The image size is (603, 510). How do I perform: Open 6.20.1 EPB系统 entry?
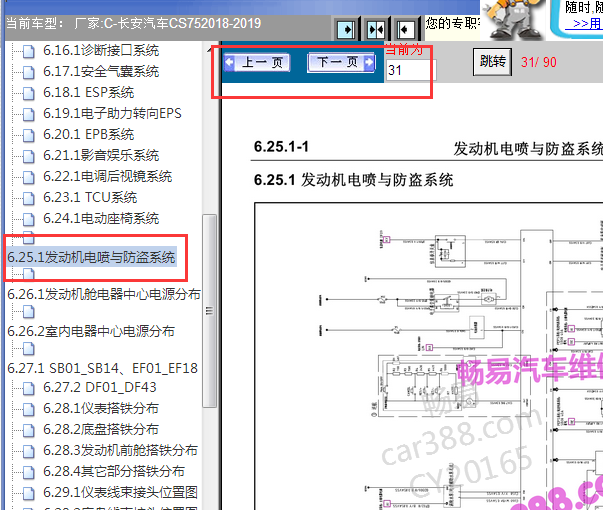point(88,135)
